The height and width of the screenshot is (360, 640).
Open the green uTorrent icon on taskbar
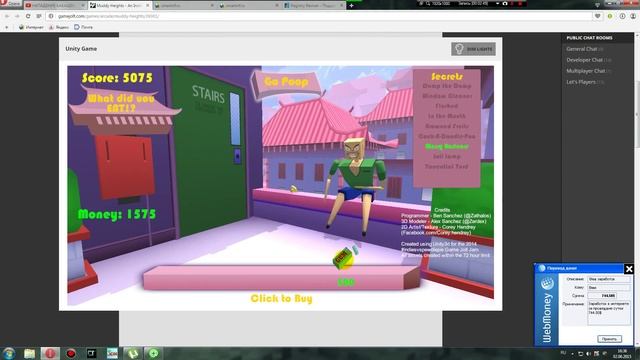133,353
